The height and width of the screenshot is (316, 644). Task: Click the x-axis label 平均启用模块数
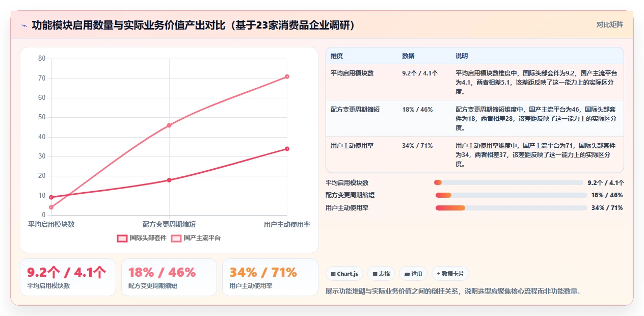pyautogui.click(x=51, y=224)
